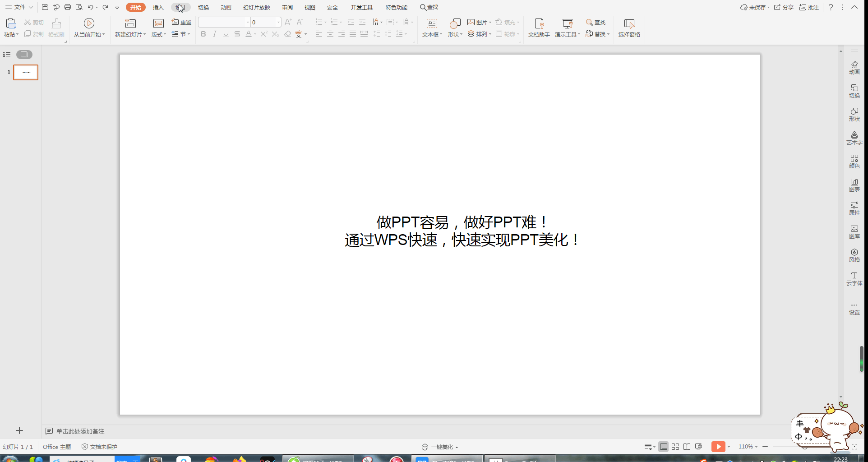Open the Slide Show (幻灯片放映) ribbon tab
Viewport: 868px width, 462px height.
click(257, 7)
